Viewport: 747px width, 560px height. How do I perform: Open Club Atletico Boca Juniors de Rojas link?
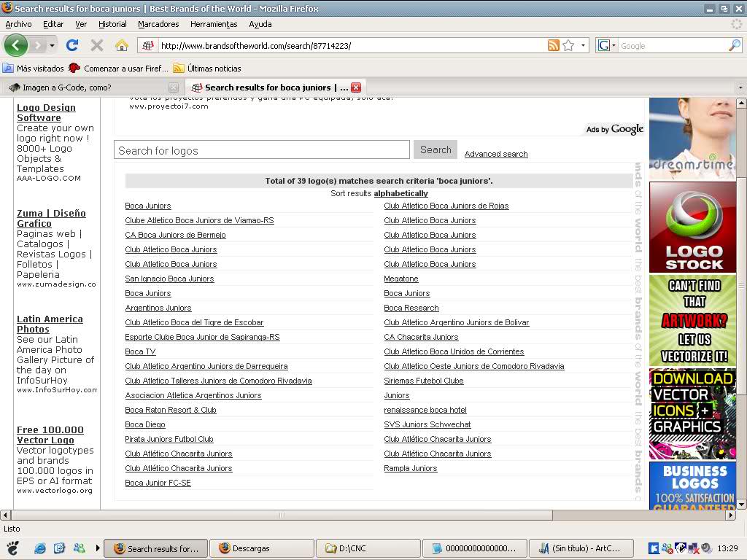coord(446,206)
